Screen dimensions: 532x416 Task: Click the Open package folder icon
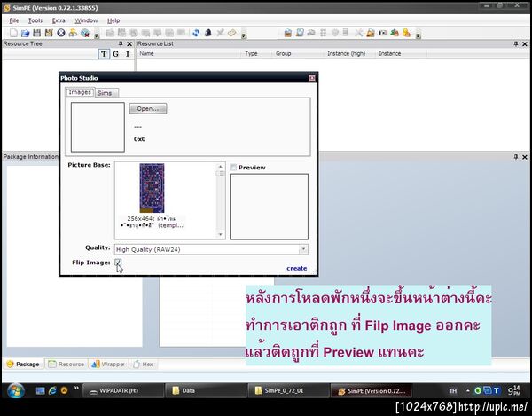tap(25, 33)
